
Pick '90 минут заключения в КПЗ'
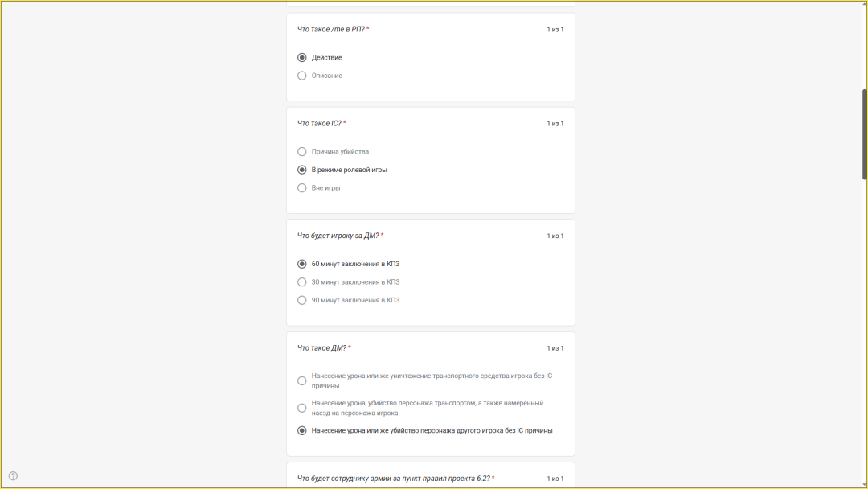pos(302,300)
